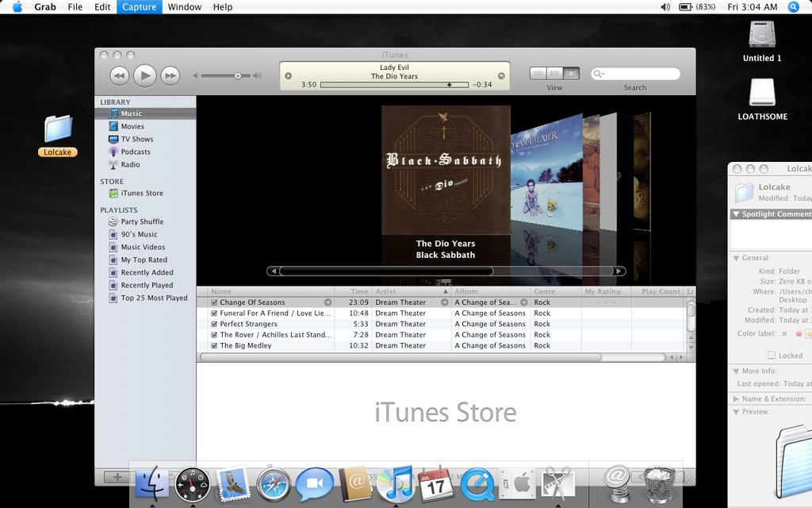Image resolution: width=812 pixels, height=508 pixels.
Task: Switch to list view button
Action: pyautogui.click(x=538, y=74)
